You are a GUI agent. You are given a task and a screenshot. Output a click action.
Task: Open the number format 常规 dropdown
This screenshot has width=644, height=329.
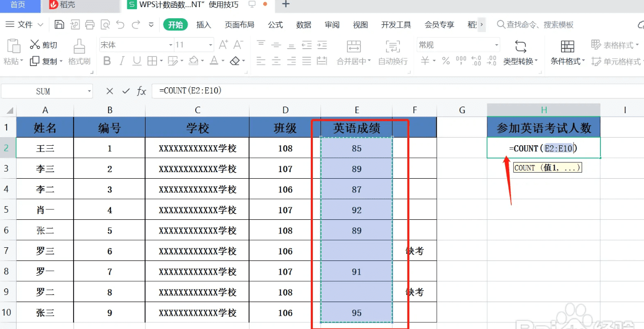pos(496,44)
